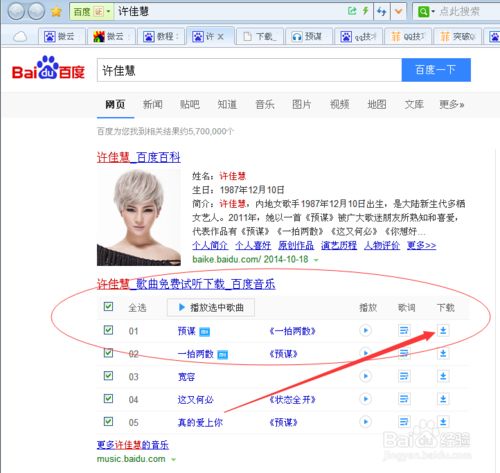Image resolution: width=500 pixels, height=473 pixels.
Task: Play song 03 宽容
Action: click(365, 376)
